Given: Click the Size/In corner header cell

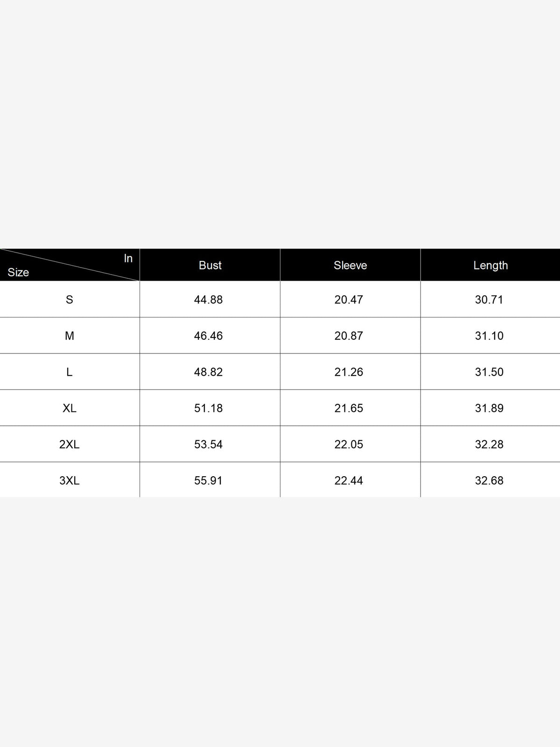Looking at the screenshot, I should coord(70,265).
